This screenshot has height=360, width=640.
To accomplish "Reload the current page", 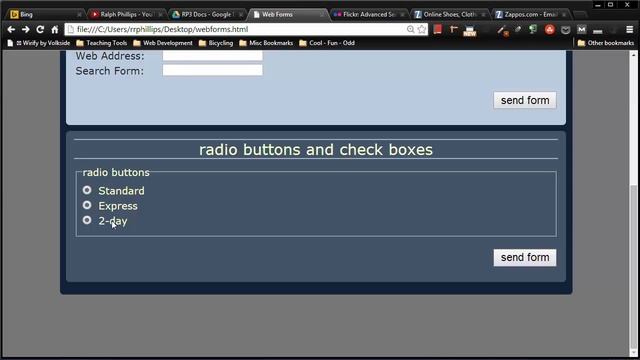I will [x=40, y=29].
